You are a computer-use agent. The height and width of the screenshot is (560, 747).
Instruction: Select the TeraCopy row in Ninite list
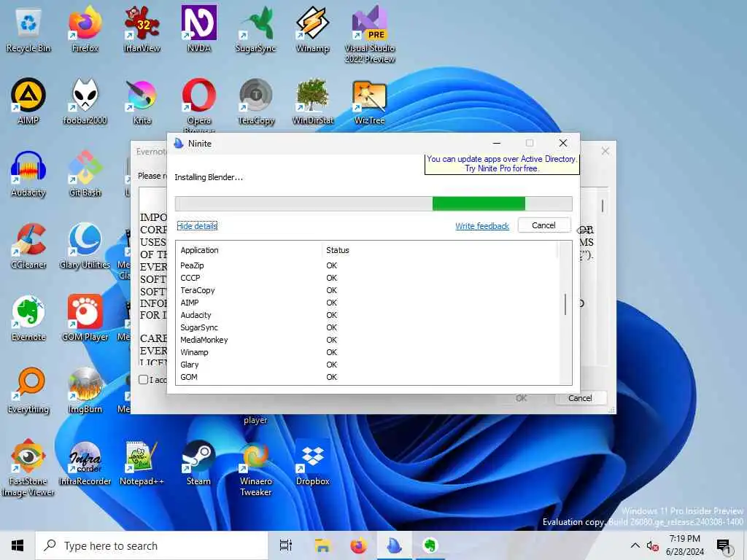pos(367,290)
